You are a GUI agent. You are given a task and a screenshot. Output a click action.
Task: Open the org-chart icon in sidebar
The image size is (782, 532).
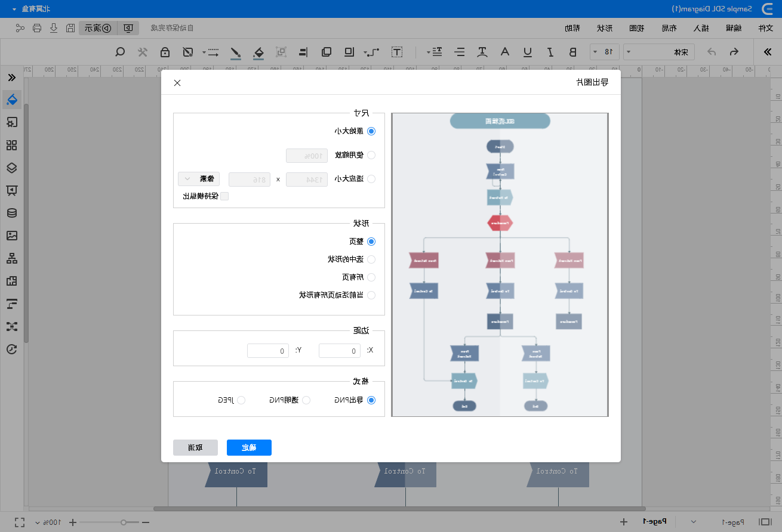tap(12, 258)
